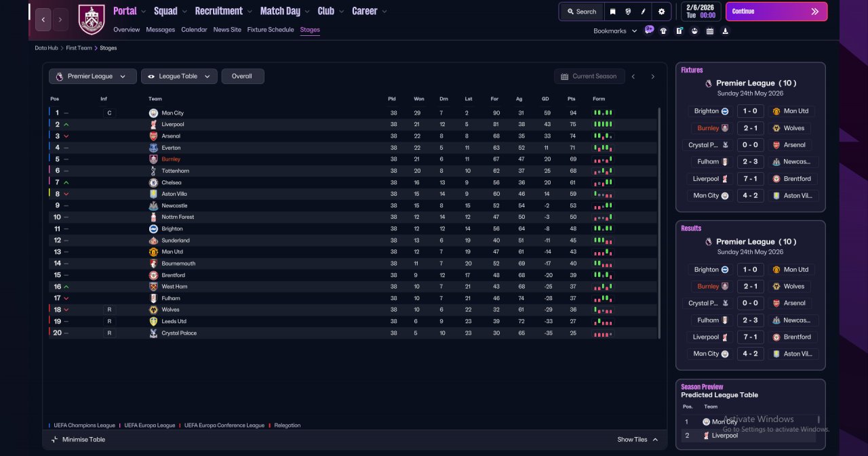Open the Calendar tab
Screen dimensions: 868x456
click(x=194, y=30)
